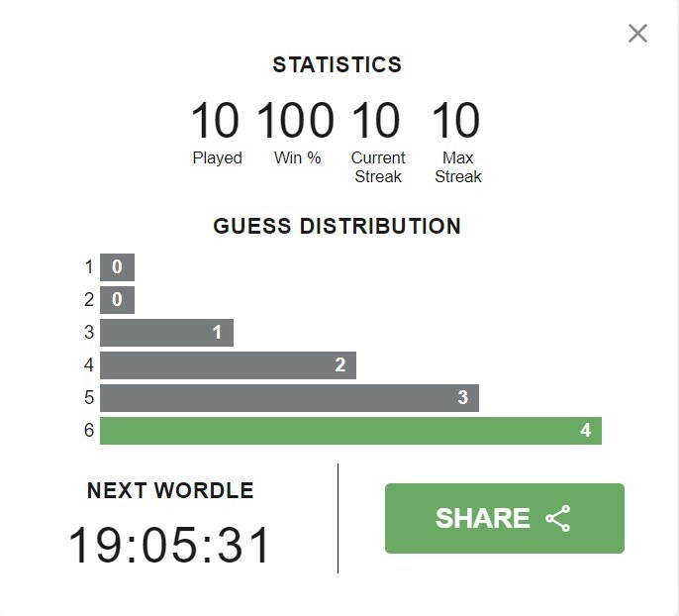
Task: Click the Current Streak label
Action: tap(378, 167)
